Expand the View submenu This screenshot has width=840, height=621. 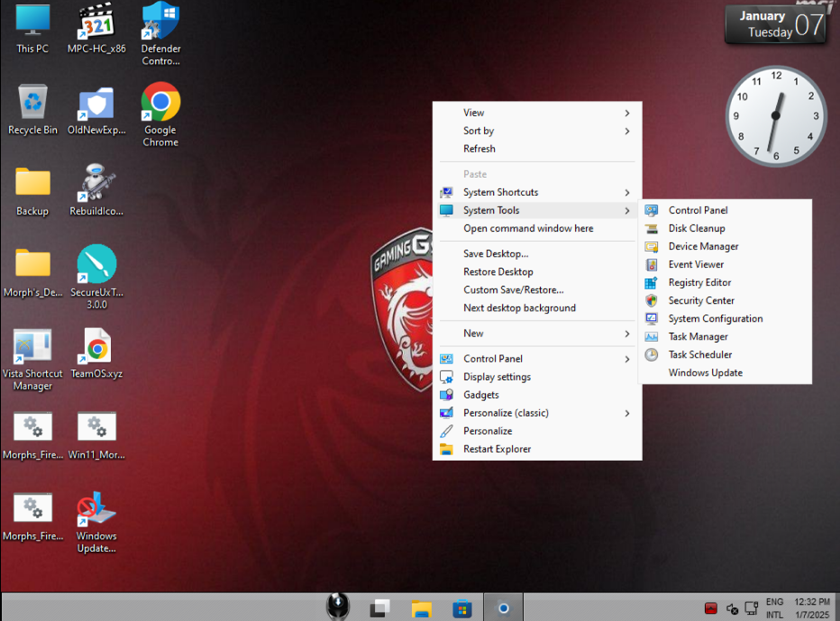[x=537, y=113]
